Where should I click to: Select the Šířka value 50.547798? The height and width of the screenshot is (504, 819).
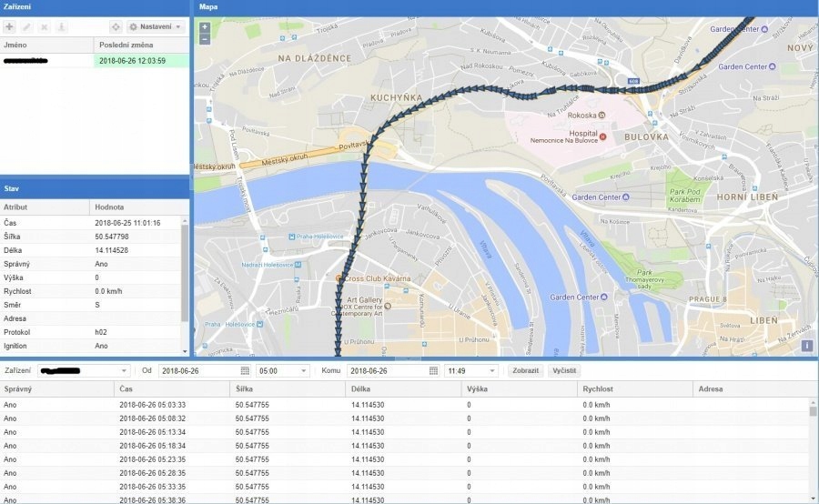112,237
